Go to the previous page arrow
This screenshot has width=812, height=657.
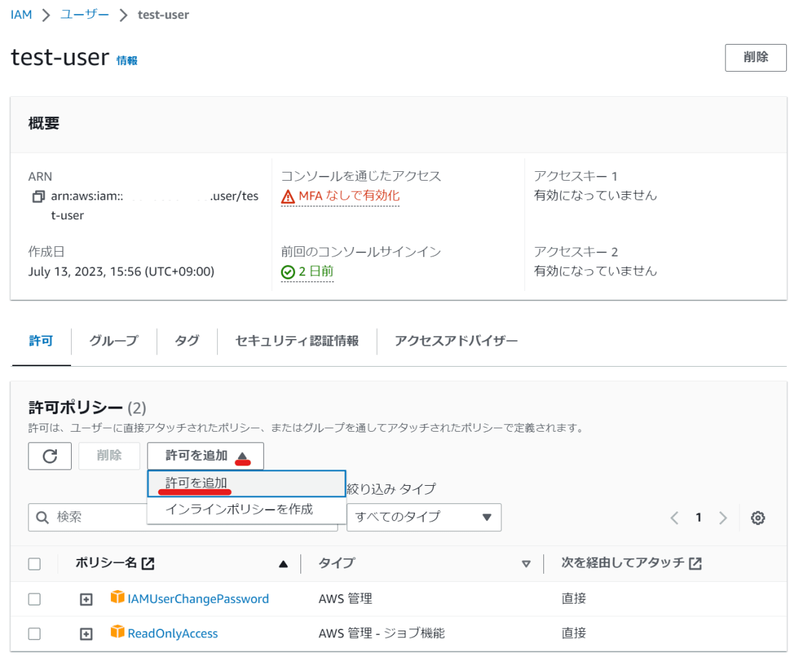click(x=674, y=518)
